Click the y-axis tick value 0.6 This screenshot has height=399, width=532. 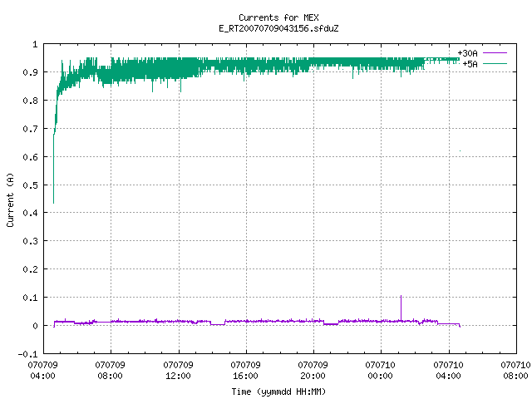tap(30, 157)
